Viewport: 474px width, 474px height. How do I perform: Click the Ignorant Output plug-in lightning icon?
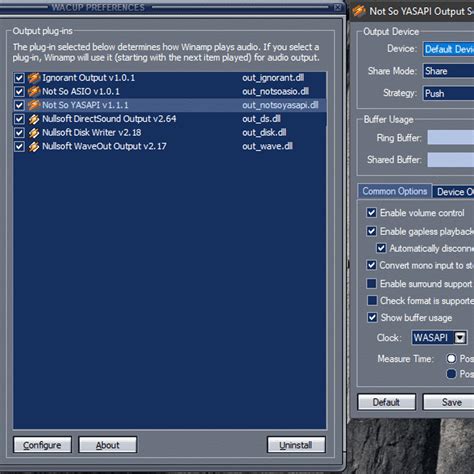(x=34, y=78)
